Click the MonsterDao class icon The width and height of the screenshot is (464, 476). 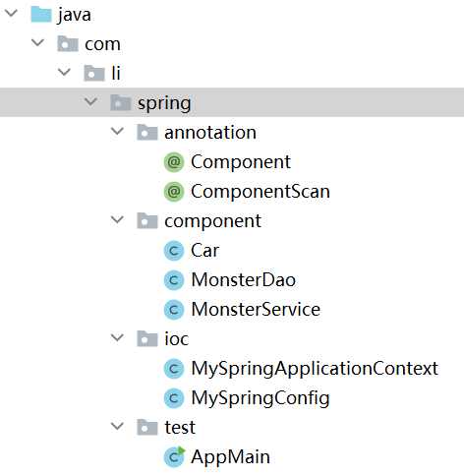[x=174, y=280]
